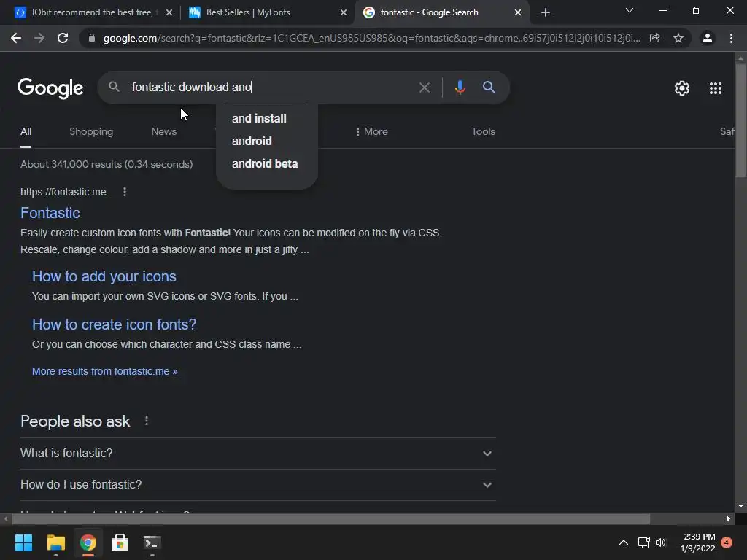This screenshot has height=560, width=747.
Task: Open Microsoft Store from taskbar
Action: pos(120,542)
